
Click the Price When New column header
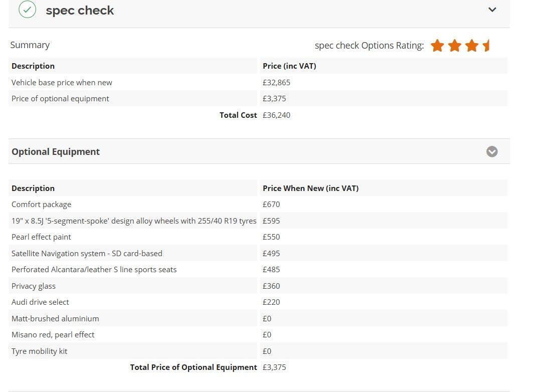tap(310, 188)
